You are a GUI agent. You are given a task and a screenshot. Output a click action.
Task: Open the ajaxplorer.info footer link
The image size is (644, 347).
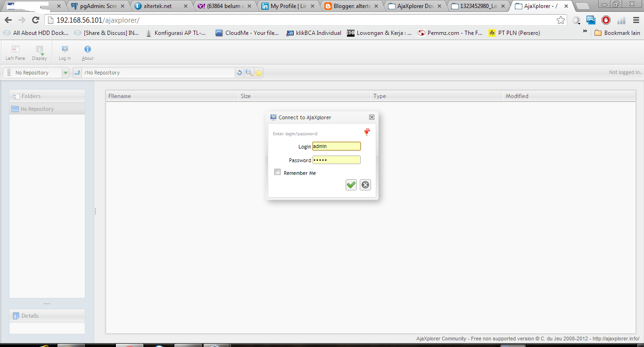(616, 339)
